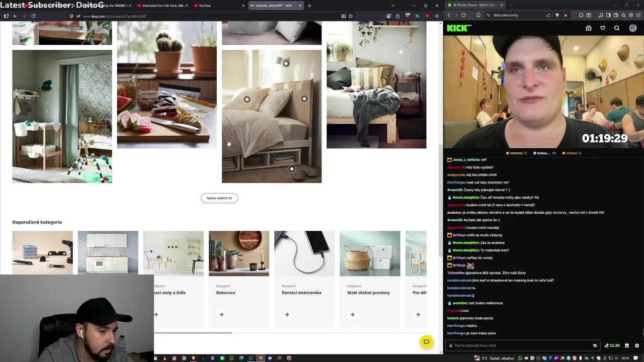The width and height of the screenshot is (644, 362).
Task: Open the baby changing table inspiration image
Action: tap(62, 116)
